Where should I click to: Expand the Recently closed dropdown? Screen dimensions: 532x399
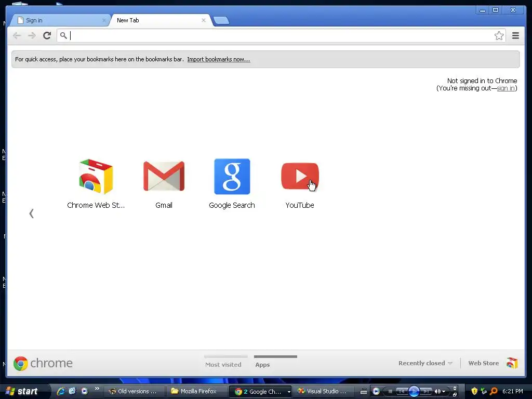[x=425, y=363]
